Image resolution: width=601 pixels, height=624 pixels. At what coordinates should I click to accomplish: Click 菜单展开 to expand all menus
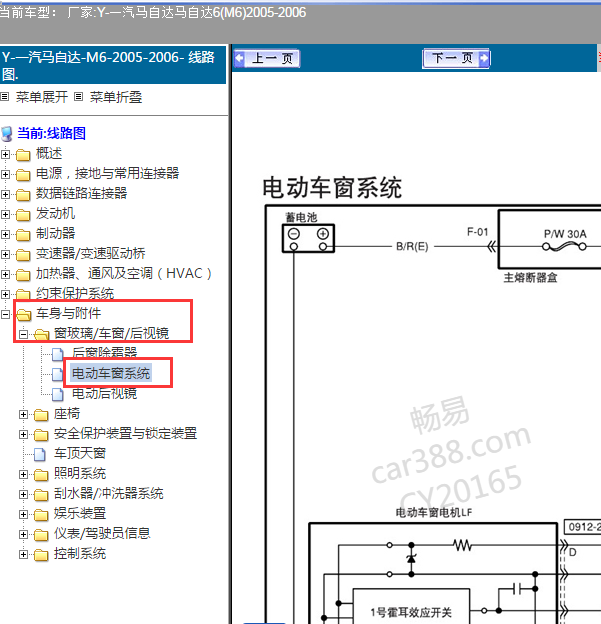42,97
